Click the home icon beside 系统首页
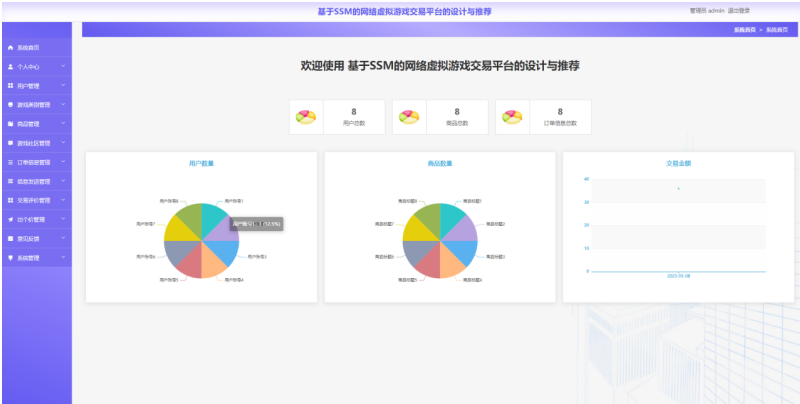Screen dimensions: 800x404 coord(10,47)
